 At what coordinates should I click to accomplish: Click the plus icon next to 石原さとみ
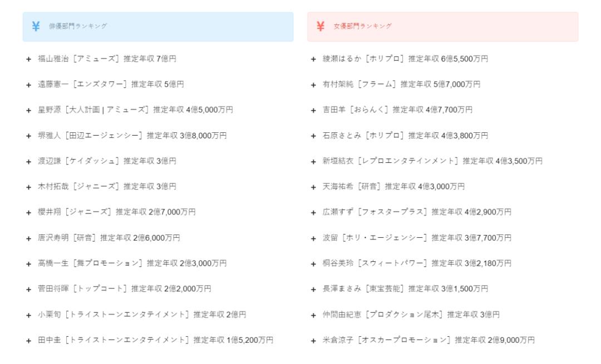pyautogui.click(x=313, y=136)
